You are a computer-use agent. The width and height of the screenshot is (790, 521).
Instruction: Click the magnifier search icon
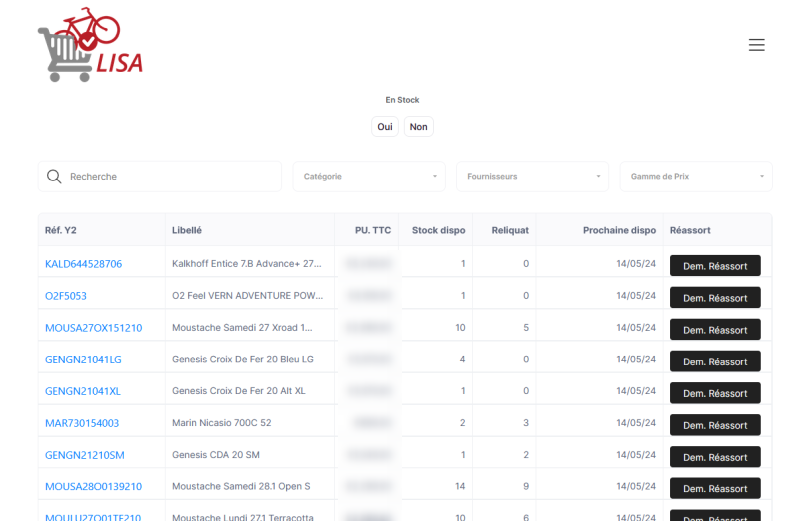tap(54, 176)
